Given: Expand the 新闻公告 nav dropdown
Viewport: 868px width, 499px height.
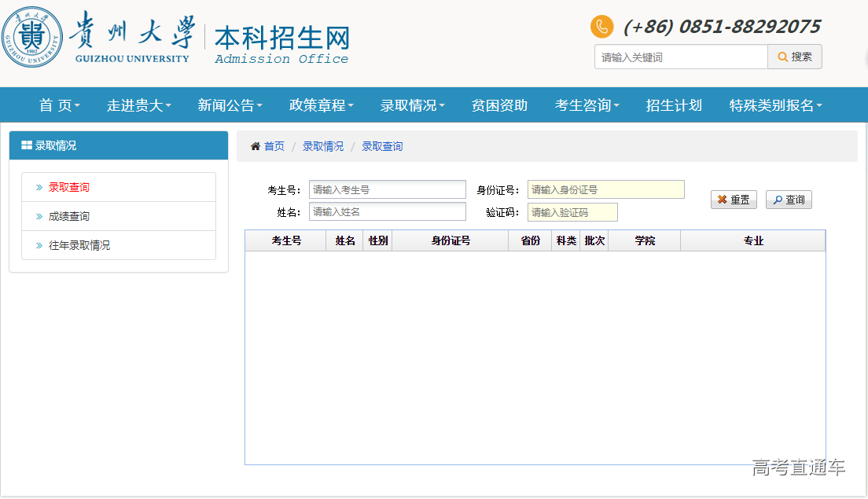Looking at the screenshot, I should click(x=230, y=105).
